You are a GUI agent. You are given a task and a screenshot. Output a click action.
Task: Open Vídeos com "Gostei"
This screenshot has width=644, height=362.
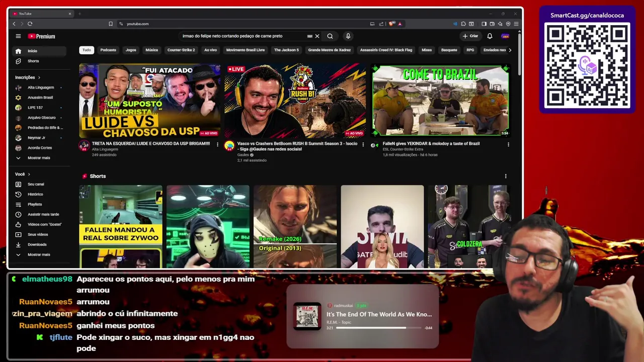coord(40,224)
